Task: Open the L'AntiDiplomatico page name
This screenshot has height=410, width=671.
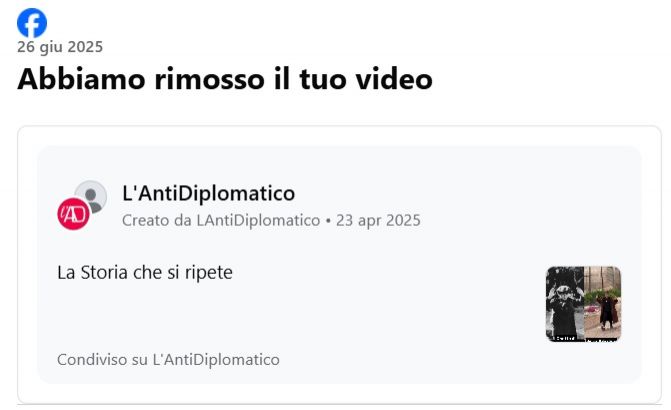Action: click(208, 193)
